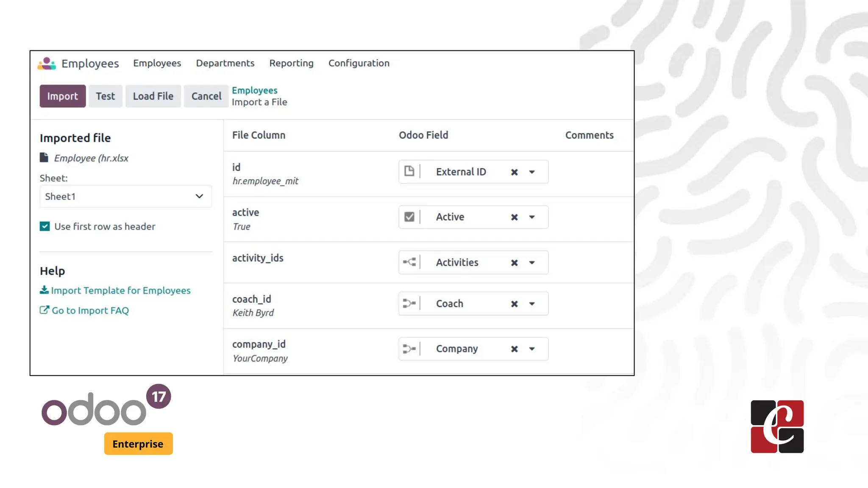Open the Company field dropdown arrow

tap(532, 349)
